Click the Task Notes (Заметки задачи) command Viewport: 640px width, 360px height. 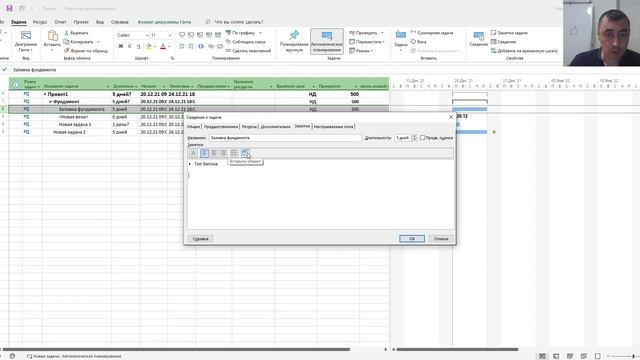[x=509, y=33]
